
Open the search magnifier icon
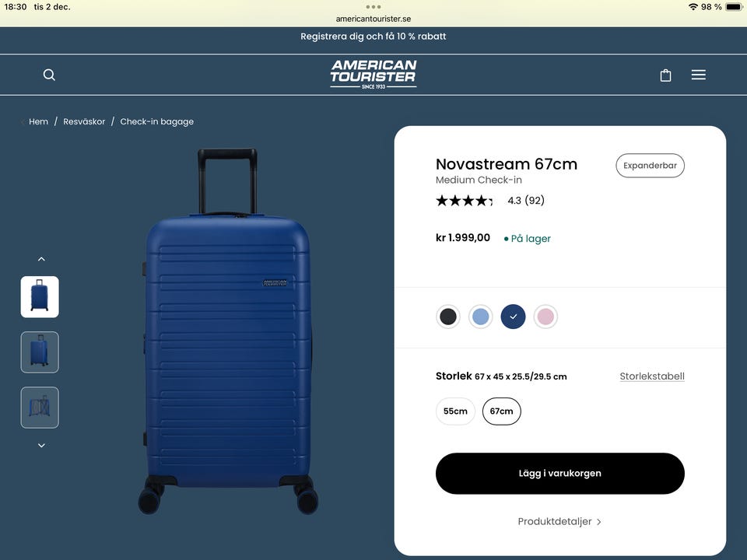pos(49,75)
